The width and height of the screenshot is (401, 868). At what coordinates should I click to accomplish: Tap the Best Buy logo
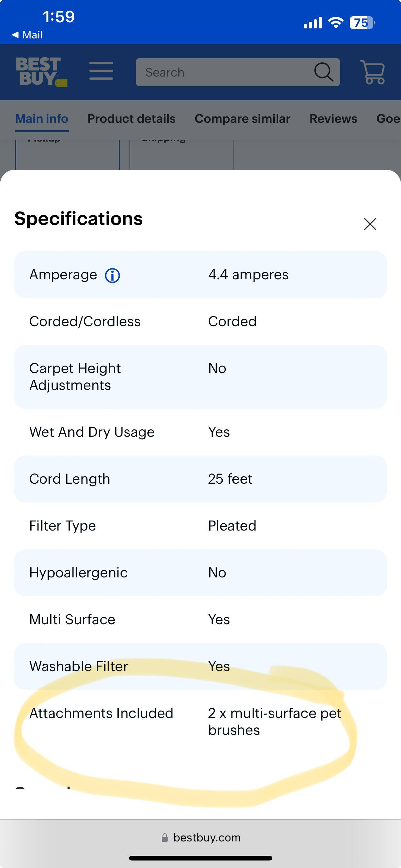coord(41,72)
